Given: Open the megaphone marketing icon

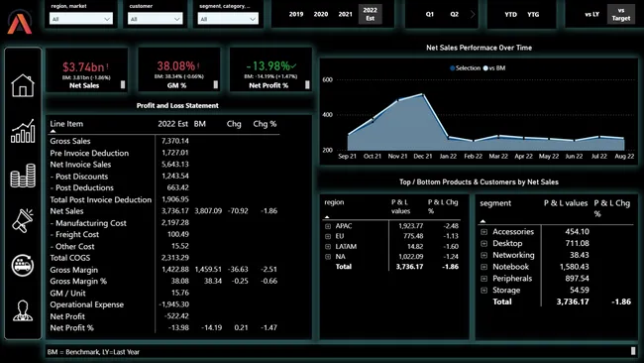Looking at the screenshot, I should pos(23,220).
